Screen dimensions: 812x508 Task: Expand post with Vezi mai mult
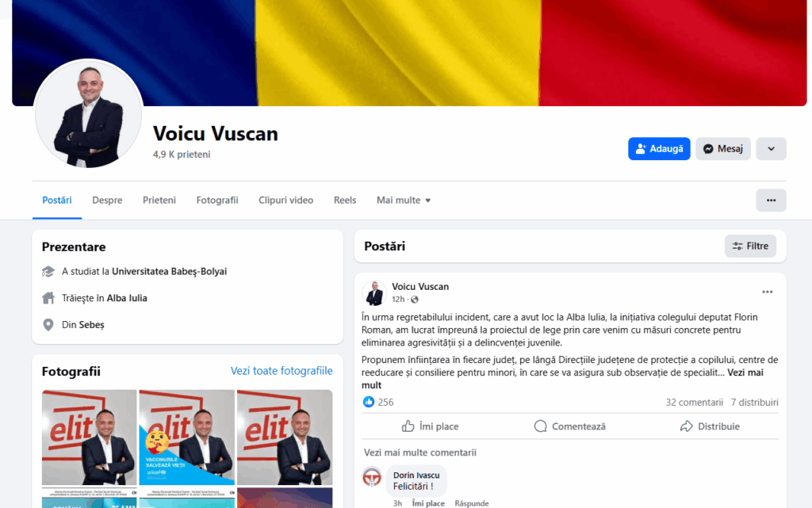(x=562, y=379)
